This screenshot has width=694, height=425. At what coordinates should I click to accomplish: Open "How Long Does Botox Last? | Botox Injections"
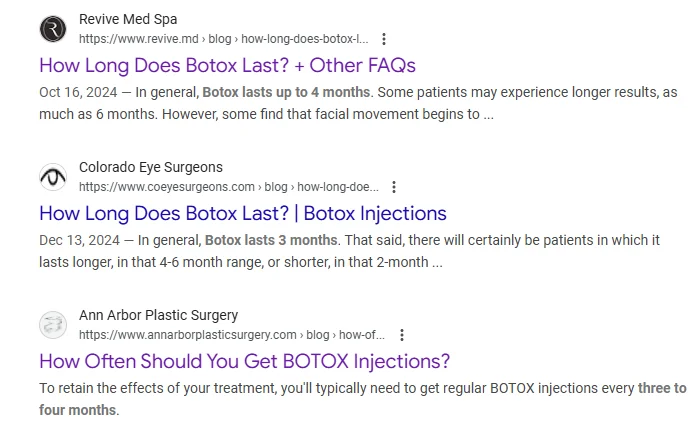(x=243, y=213)
